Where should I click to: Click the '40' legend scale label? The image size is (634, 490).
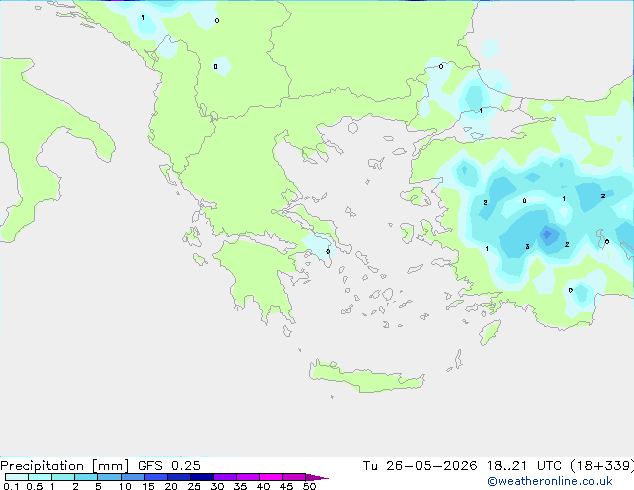click(x=263, y=486)
